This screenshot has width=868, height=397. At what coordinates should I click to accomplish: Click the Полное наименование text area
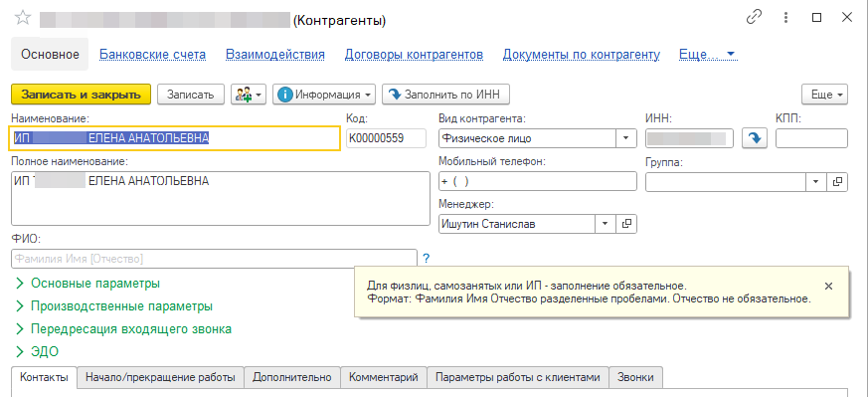221,198
